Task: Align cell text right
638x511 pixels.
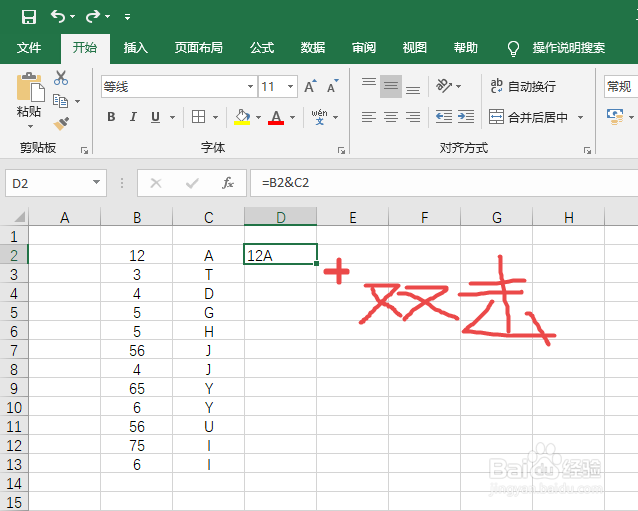Action: 413,117
